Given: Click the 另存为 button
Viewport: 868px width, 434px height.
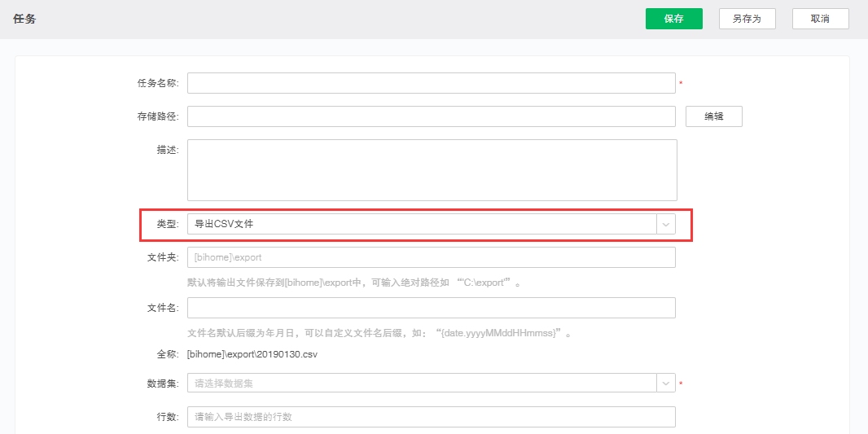Looking at the screenshot, I should (747, 19).
